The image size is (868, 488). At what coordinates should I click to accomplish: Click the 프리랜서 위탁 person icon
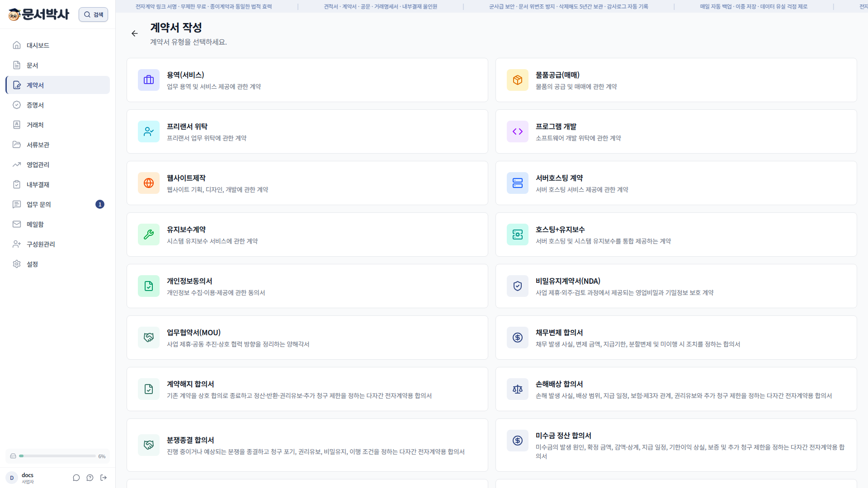(x=149, y=131)
